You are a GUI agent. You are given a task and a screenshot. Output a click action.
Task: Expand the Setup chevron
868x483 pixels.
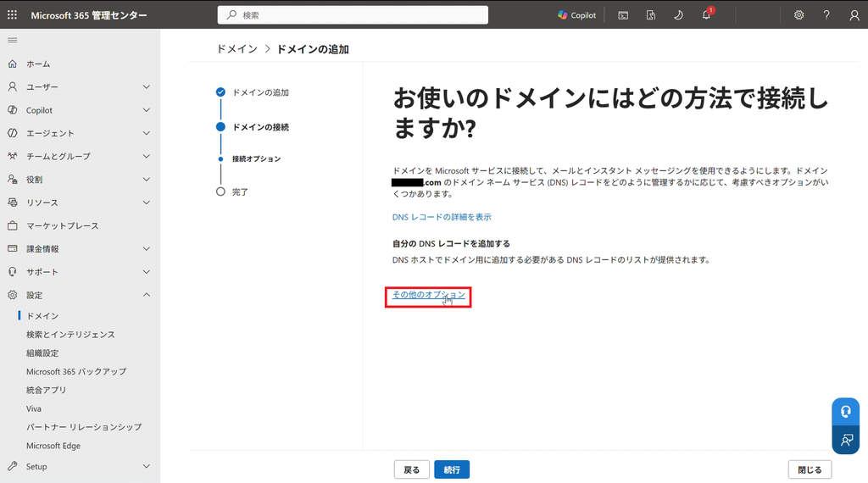pos(146,466)
